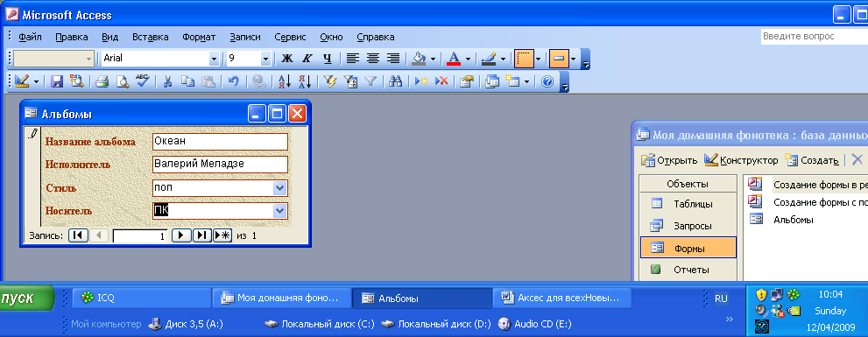This screenshot has height=337, width=868.
Task: Align text to the left
Action: point(353,58)
